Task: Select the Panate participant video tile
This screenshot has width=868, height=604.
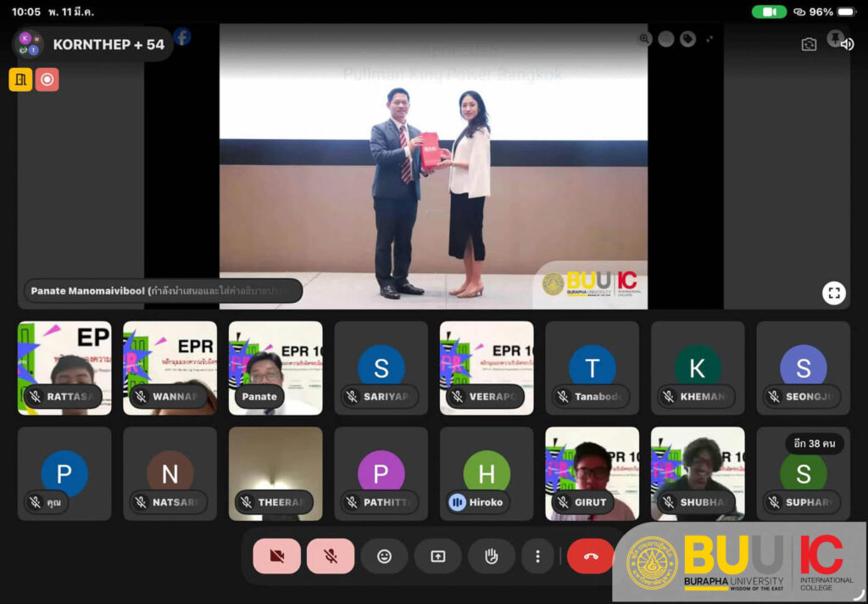Action: pos(275,367)
